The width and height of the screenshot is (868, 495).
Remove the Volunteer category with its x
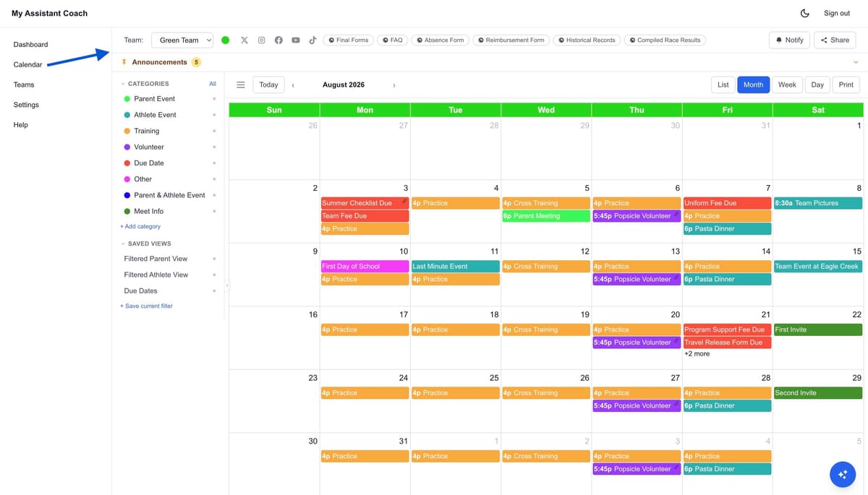(214, 147)
